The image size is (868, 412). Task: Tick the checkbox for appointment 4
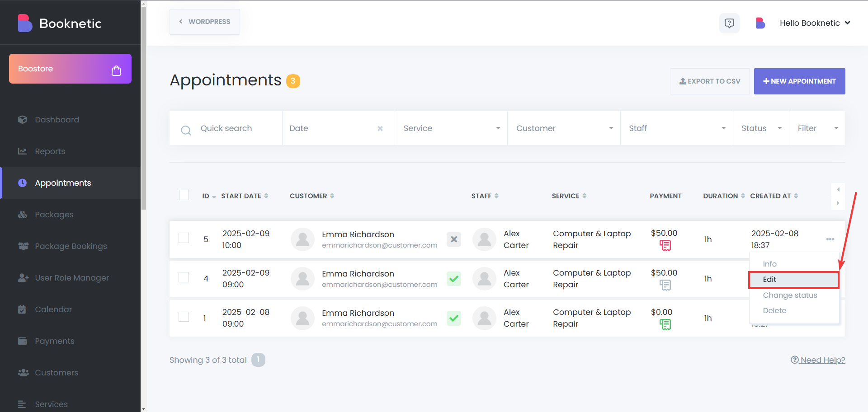(184, 277)
